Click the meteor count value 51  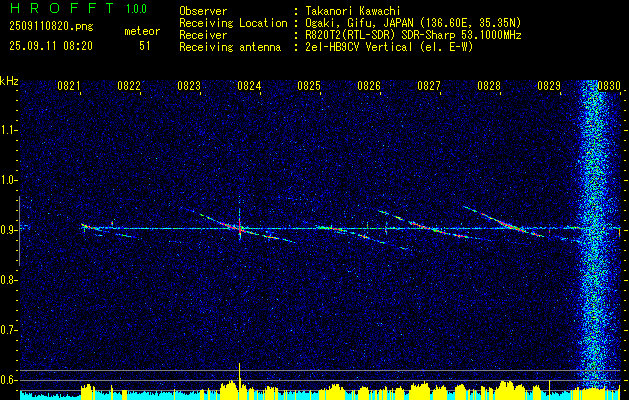tap(144, 46)
